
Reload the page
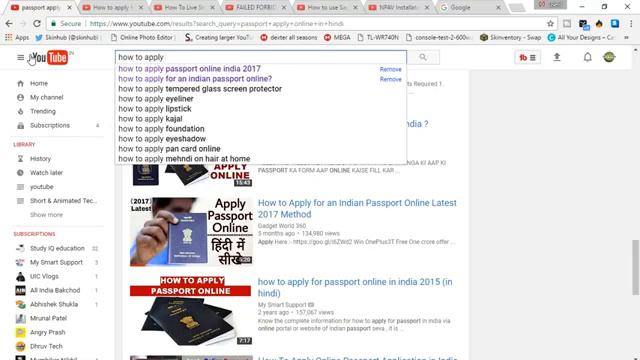[37, 24]
